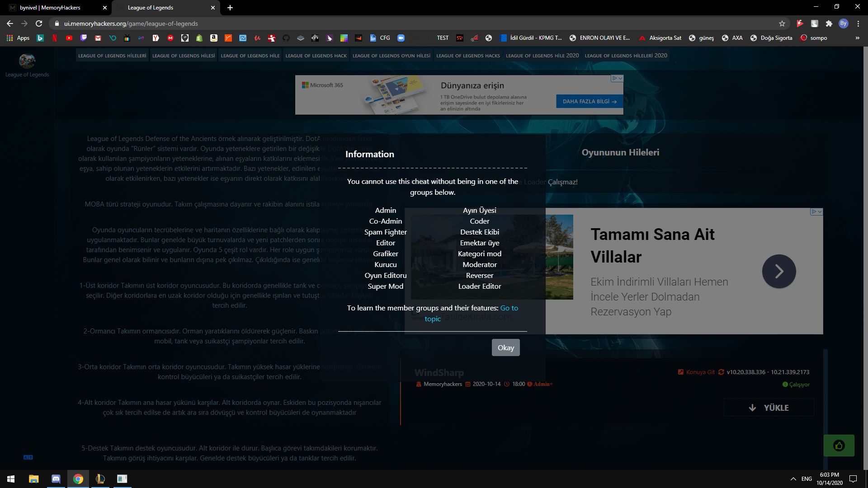Click the green thumbs-up like button

click(839, 446)
